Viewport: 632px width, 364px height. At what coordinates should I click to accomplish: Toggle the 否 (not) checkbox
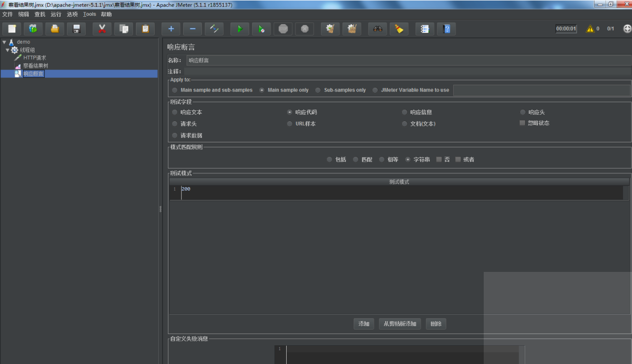pos(439,159)
